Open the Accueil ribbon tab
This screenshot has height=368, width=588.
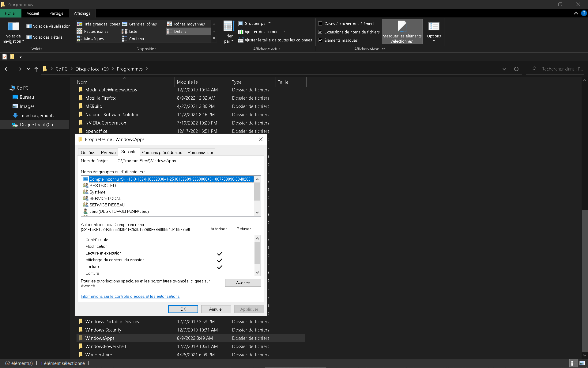point(32,13)
